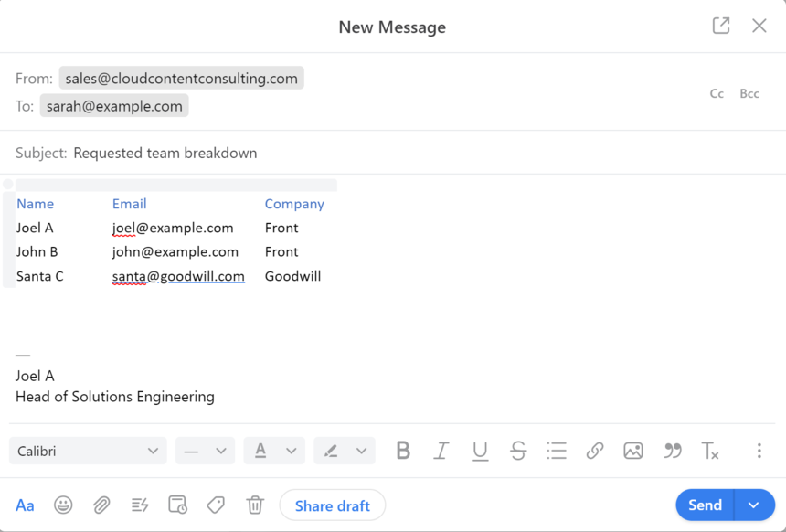Apply blockquote formatting

pyautogui.click(x=673, y=451)
